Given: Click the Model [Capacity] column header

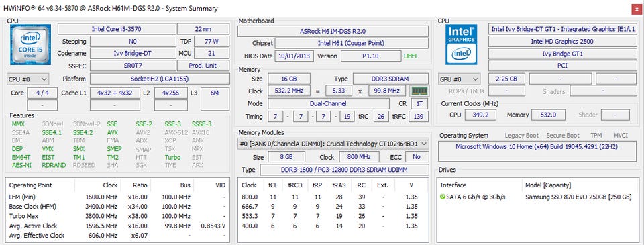Looking at the screenshot, I should [x=548, y=185].
